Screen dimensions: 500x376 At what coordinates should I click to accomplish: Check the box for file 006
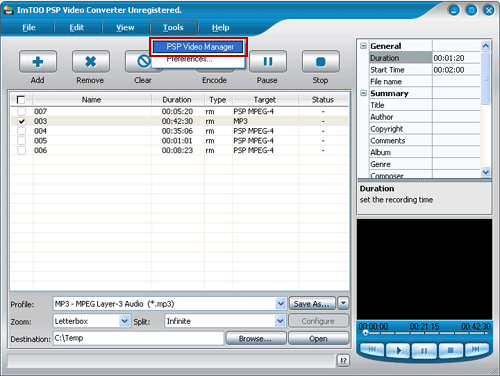click(21, 150)
